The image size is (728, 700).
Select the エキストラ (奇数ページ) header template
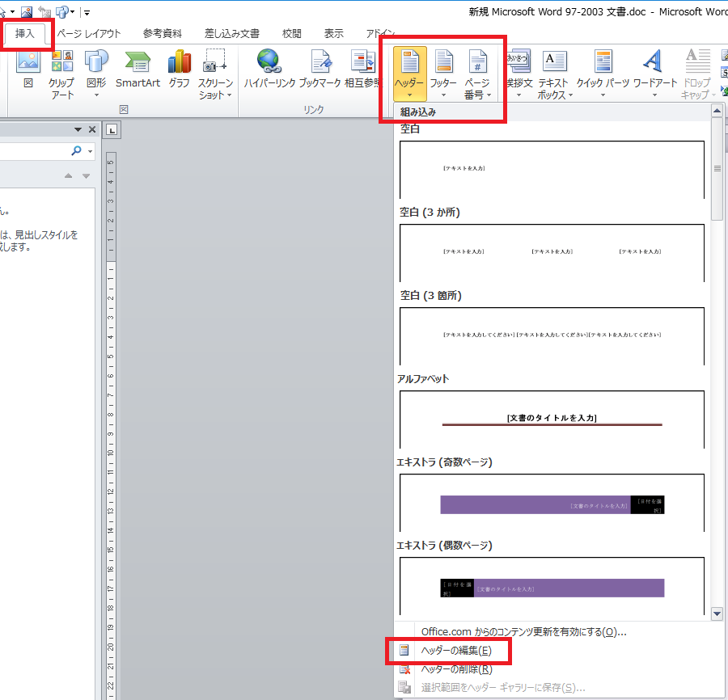coord(552,503)
